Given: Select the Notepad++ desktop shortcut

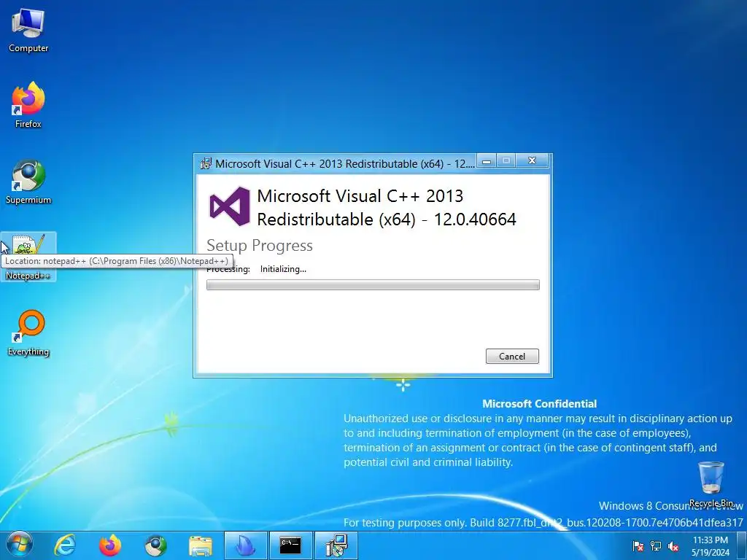Looking at the screenshot, I should (28, 257).
